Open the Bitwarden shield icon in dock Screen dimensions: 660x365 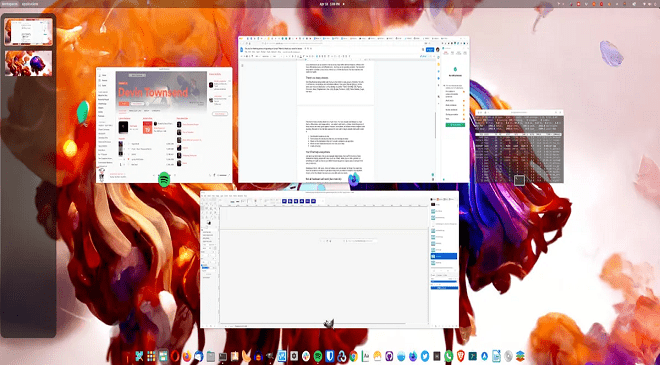tap(330, 356)
